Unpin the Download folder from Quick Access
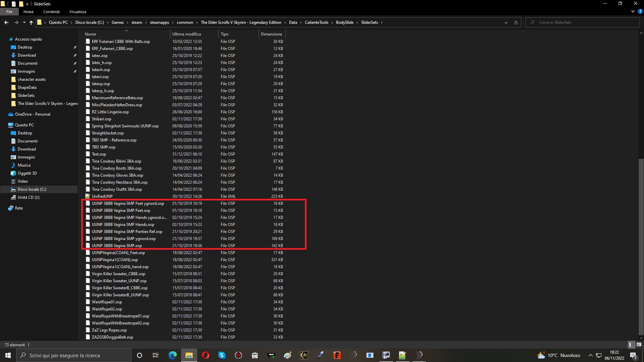The height and width of the screenshot is (362, 644). (x=75, y=55)
